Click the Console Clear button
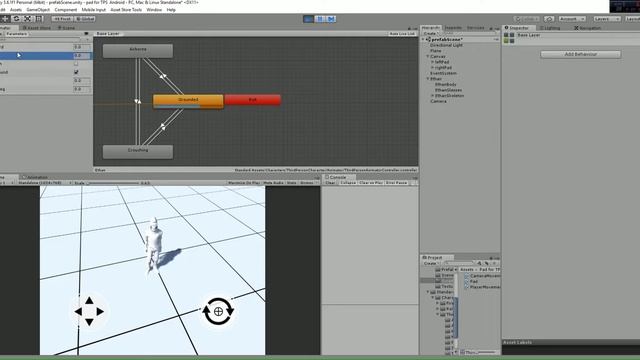The image size is (640, 360). 330,183
